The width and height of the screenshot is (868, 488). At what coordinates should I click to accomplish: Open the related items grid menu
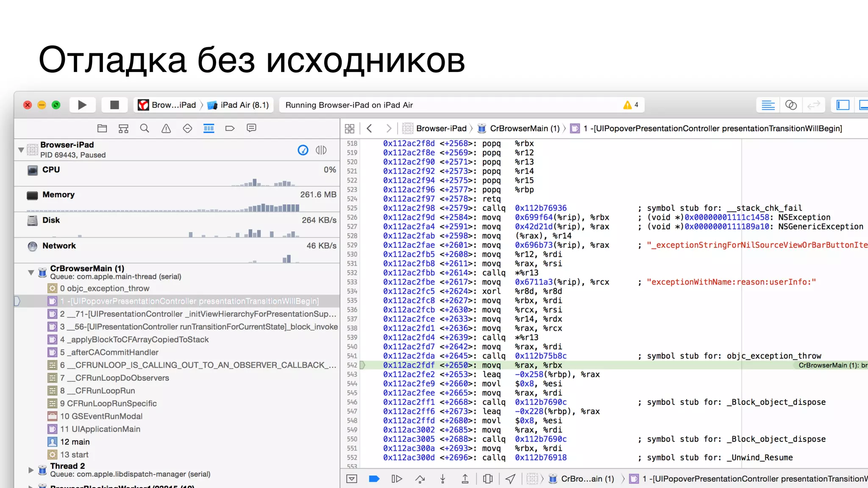tap(350, 128)
